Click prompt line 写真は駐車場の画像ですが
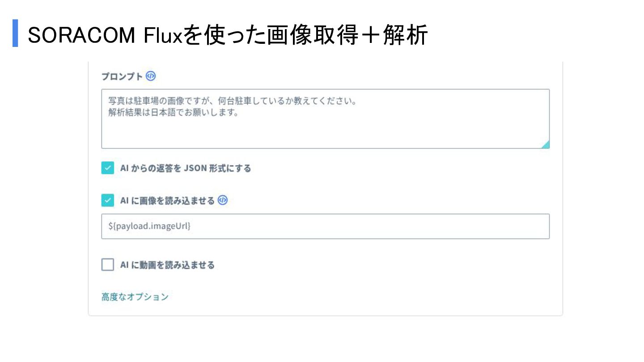The image size is (644, 362). coord(232,101)
